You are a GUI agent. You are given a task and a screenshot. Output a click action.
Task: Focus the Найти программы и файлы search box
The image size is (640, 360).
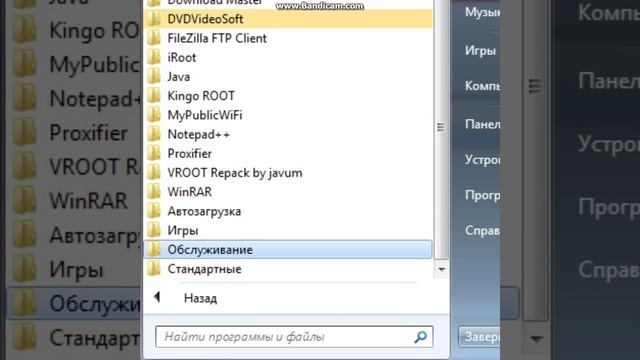294,337
